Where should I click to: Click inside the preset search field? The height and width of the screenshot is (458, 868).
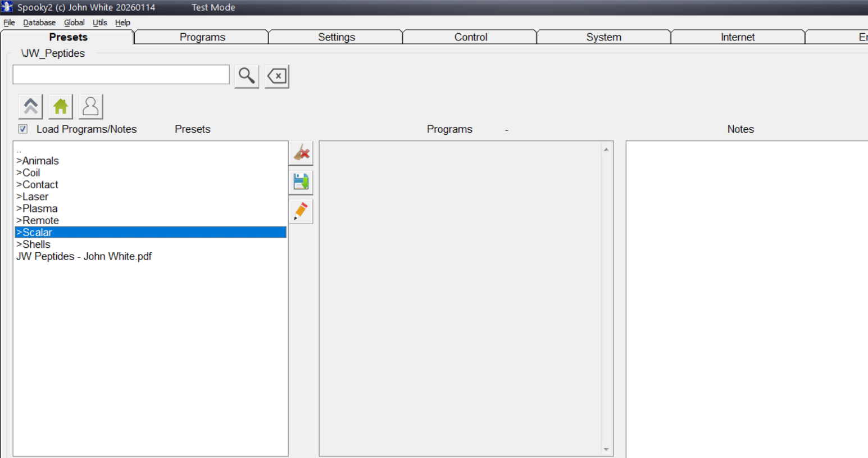pyautogui.click(x=120, y=74)
